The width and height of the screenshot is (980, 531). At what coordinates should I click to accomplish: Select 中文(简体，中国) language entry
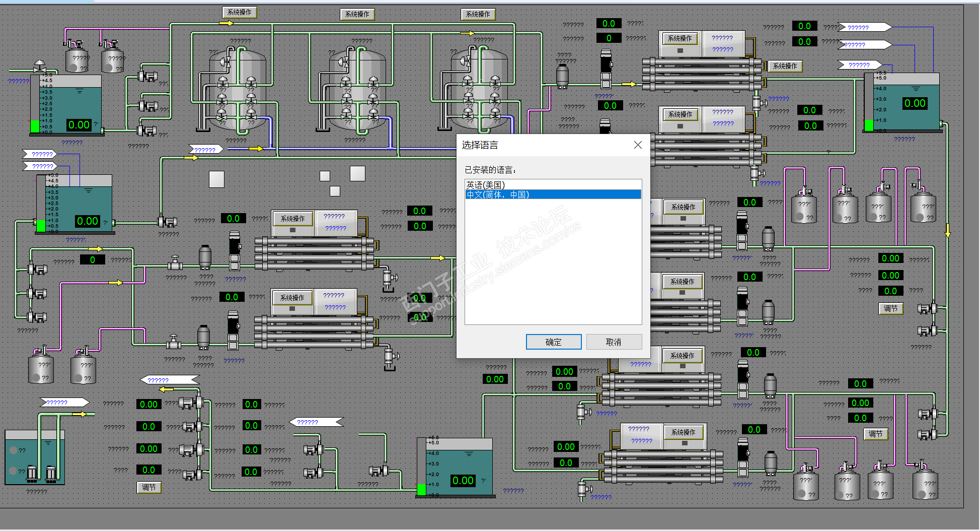click(497, 194)
